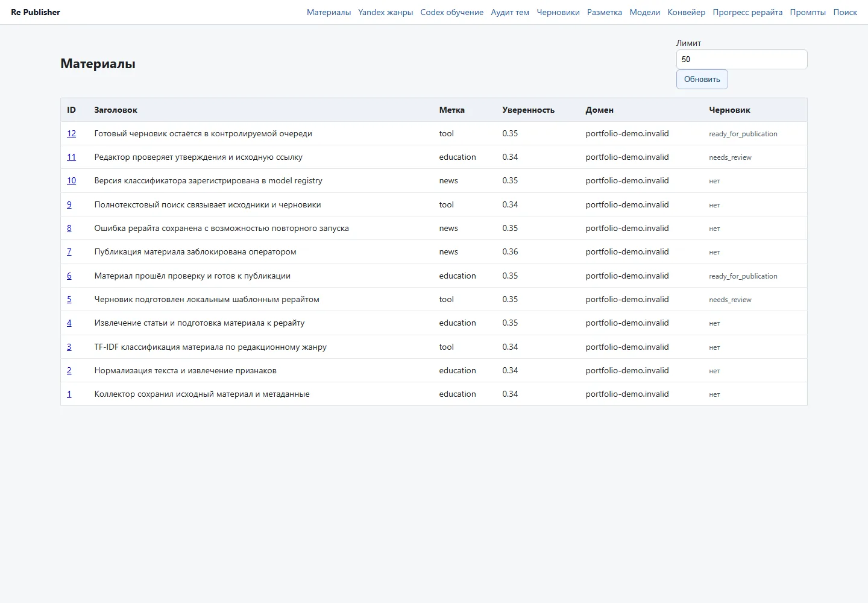Select title 'Коллектор сохранил исходный материал и метаданные'
Viewport: 868px width, 603px height.
point(202,394)
